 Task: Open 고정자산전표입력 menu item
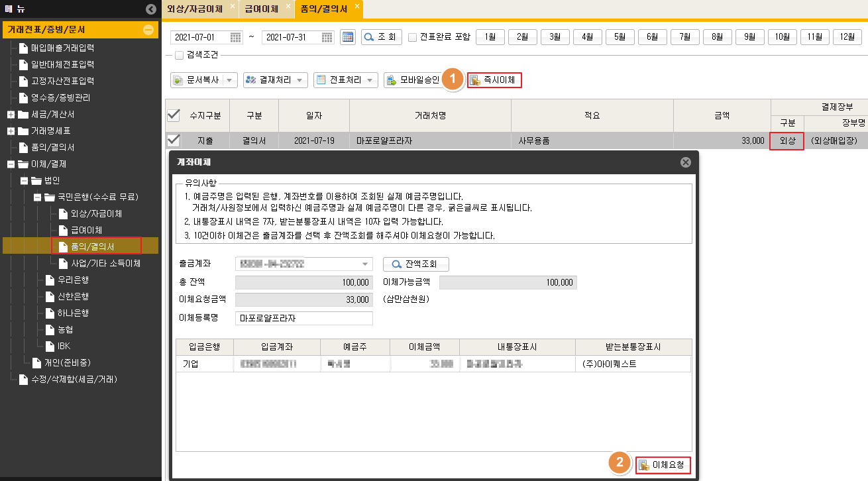click(62, 81)
